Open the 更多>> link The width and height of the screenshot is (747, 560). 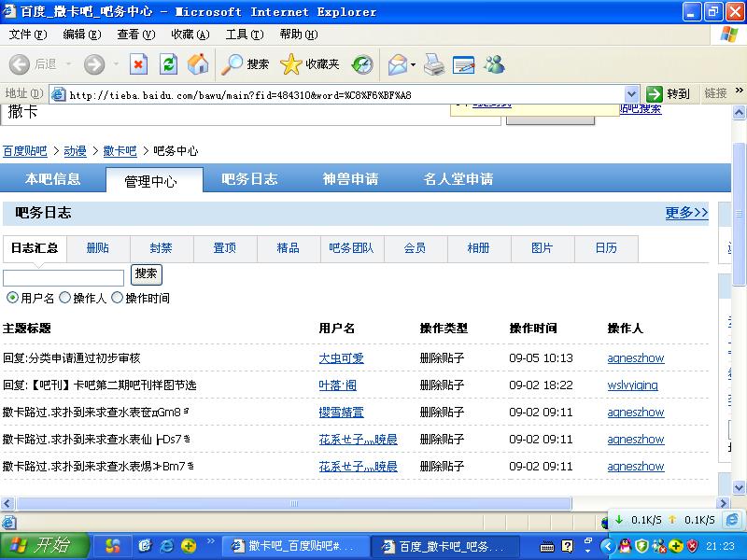click(686, 213)
